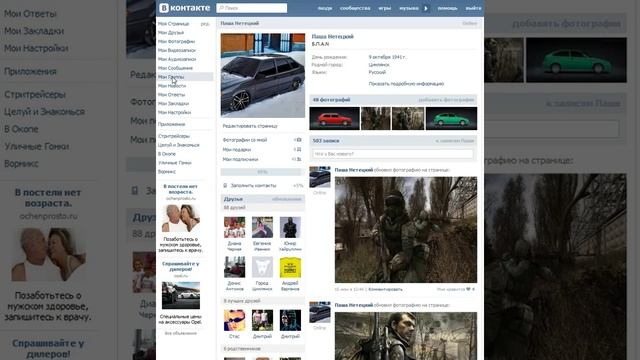Click the photo icon beside Фотографии со мной
This screenshot has height=360, width=640.
click(298, 140)
